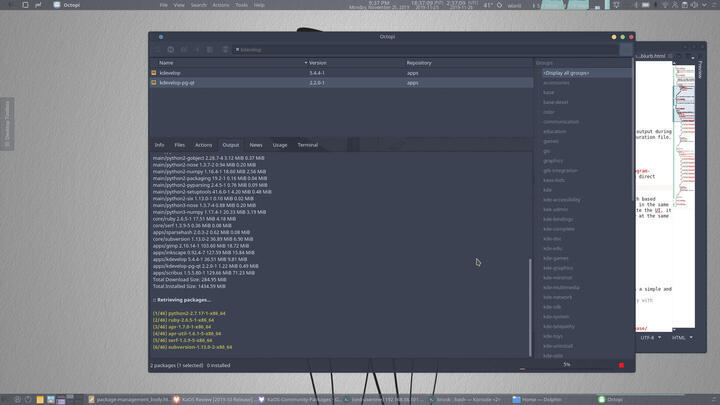Open KaOS Review browser task in taskbar

pyautogui.click(x=214, y=399)
